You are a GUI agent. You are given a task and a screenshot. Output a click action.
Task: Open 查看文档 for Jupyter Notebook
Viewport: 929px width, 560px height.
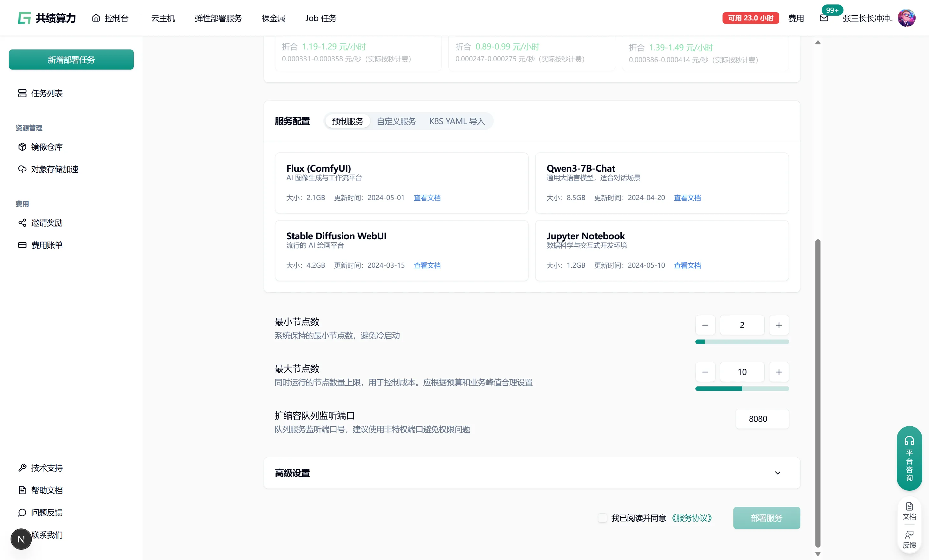pos(687,265)
